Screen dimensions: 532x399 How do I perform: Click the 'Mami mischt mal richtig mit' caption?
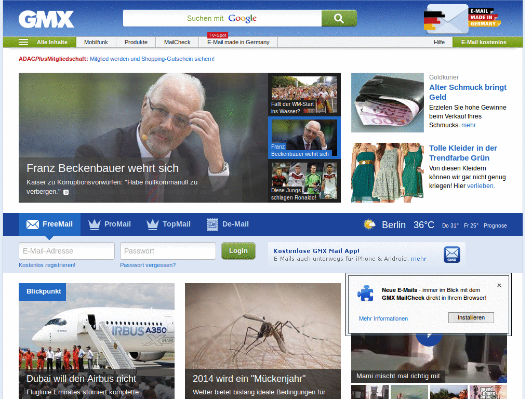pos(398,376)
